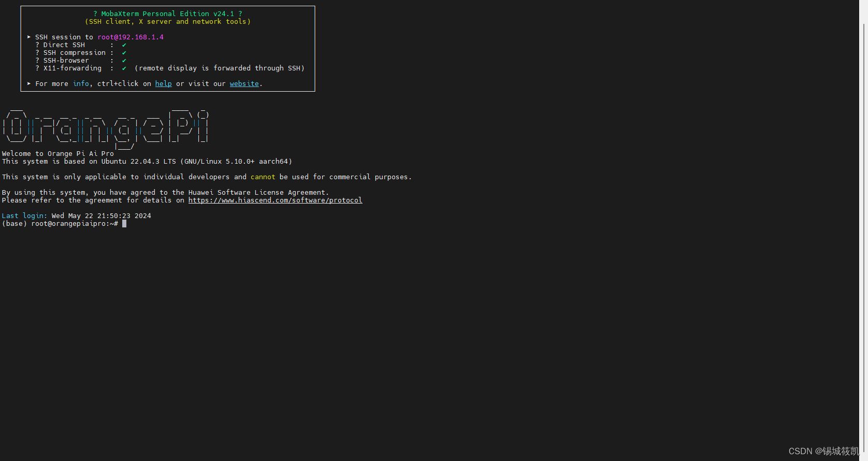Viewport: 868px width, 461px height.
Task: Click the green word 'info' in the banner
Action: (81, 84)
